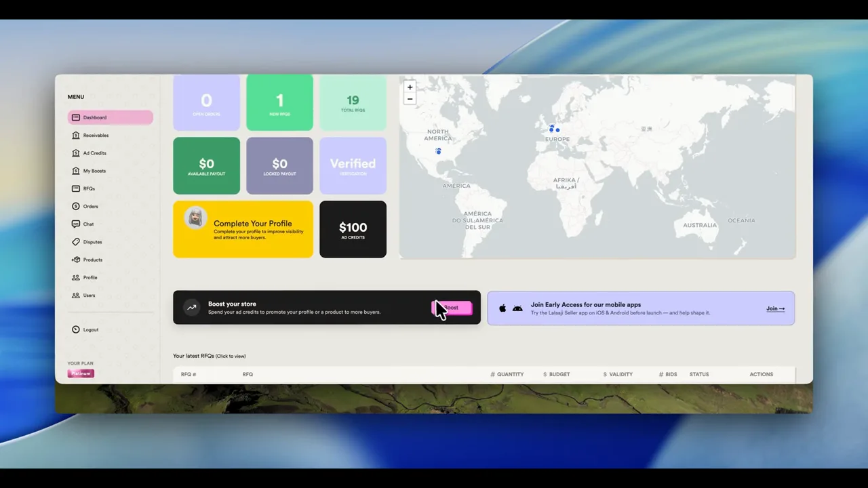
Task: Click the North America map marker
Action: point(439,151)
